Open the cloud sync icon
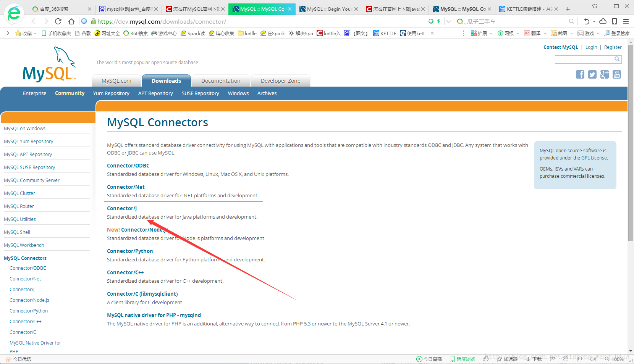 (x=603, y=21)
